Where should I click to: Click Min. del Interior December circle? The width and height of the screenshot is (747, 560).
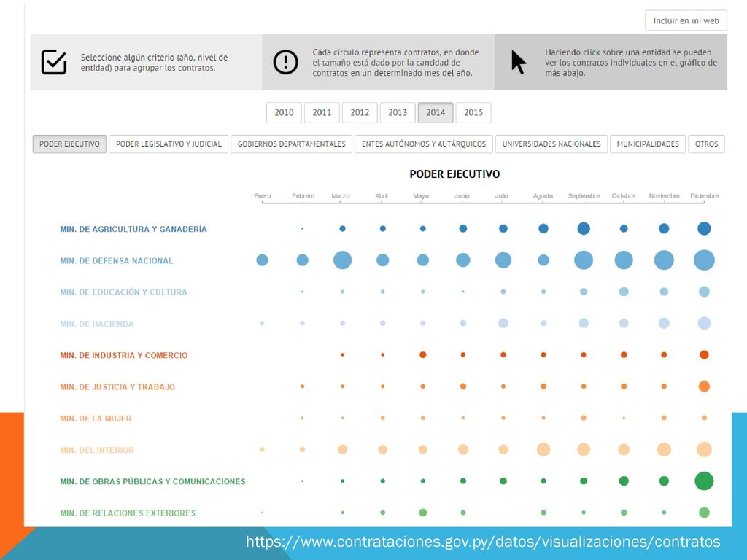point(704,449)
